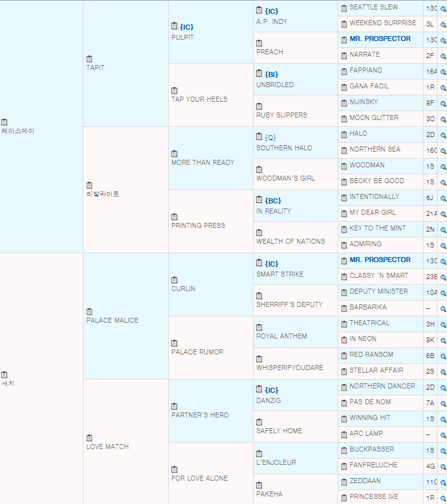Click the magnifier icon in the HALO row
Image resolution: width=447 pixels, height=504 pixels.
point(443,135)
